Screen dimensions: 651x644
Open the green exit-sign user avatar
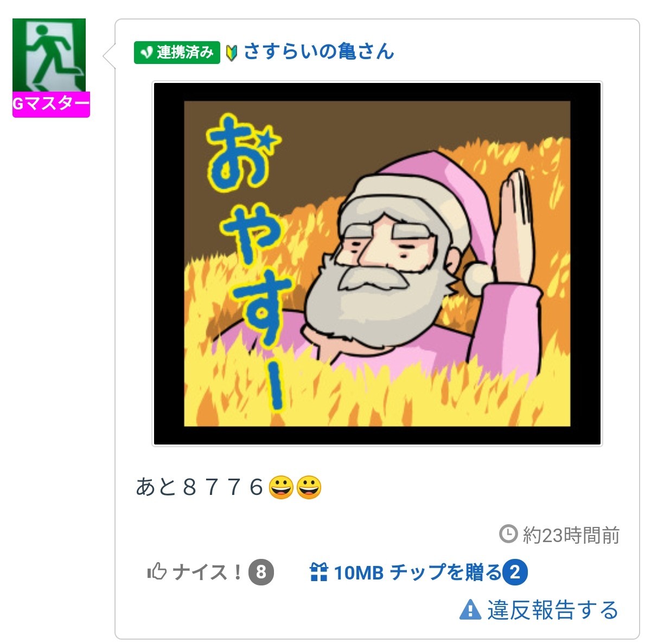point(49,55)
